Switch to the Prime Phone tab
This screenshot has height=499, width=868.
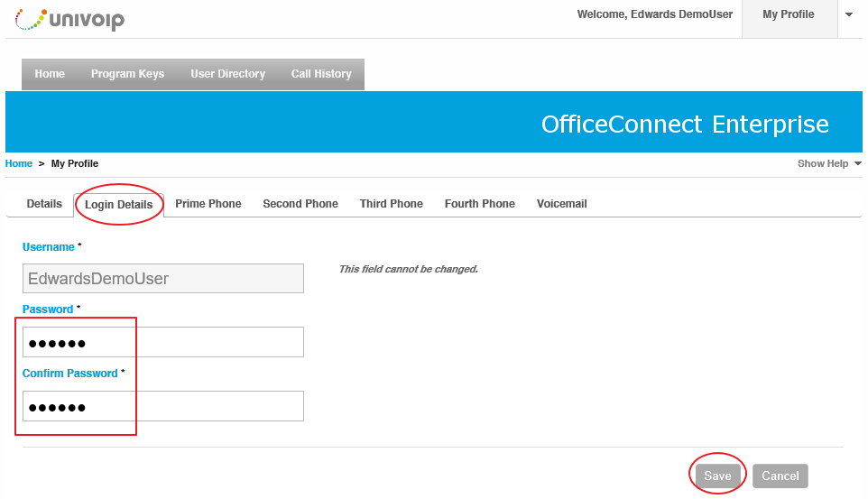(x=208, y=204)
